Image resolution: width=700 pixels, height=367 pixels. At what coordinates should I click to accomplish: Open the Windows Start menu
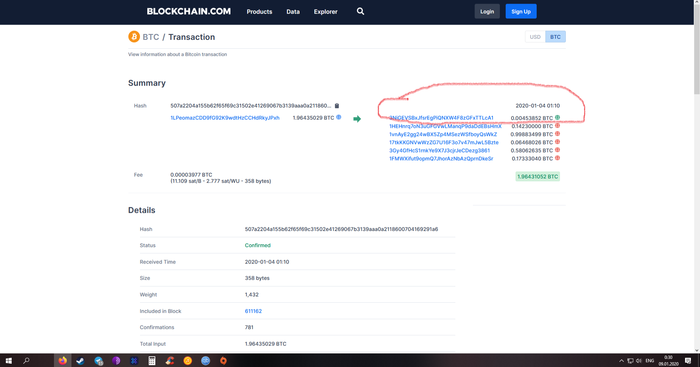coord(8,361)
